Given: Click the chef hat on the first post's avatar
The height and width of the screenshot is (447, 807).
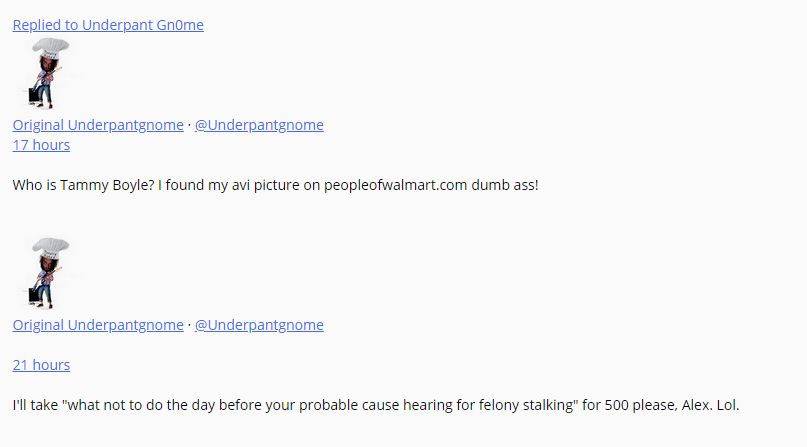Looking at the screenshot, I should 50,48.
